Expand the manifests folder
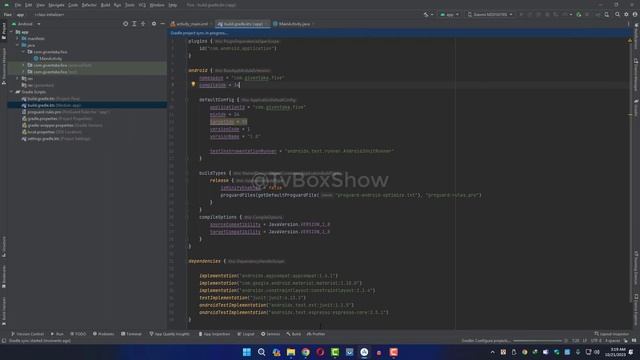This screenshot has width=640, height=360. click(18, 38)
